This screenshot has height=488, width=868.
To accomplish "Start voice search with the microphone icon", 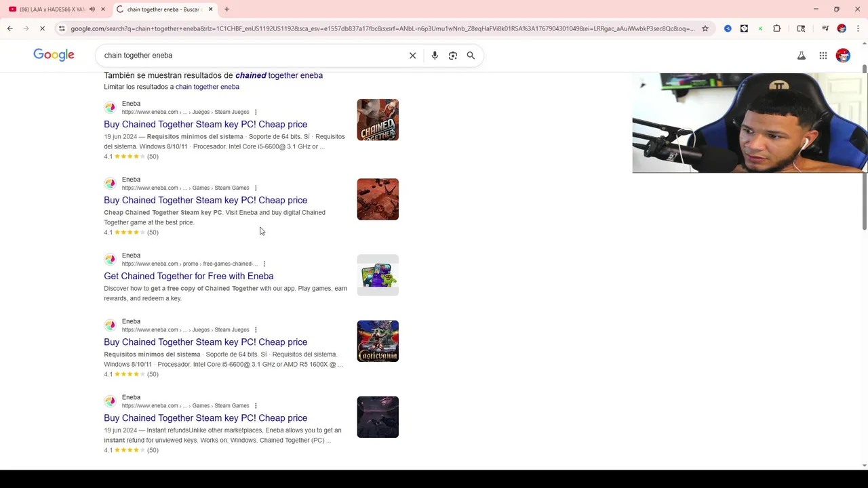I will pyautogui.click(x=435, y=56).
